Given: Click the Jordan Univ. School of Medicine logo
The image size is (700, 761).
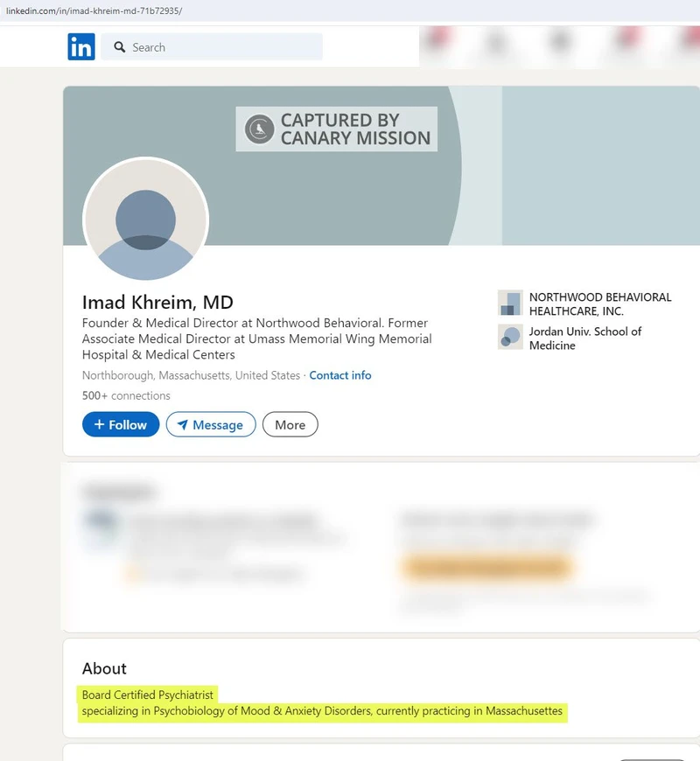Looking at the screenshot, I should pyautogui.click(x=510, y=337).
